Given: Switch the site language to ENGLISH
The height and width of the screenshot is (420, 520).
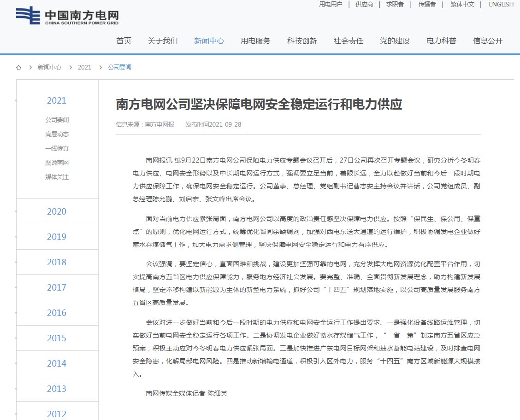Looking at the screenshot, I should point(501,4).
